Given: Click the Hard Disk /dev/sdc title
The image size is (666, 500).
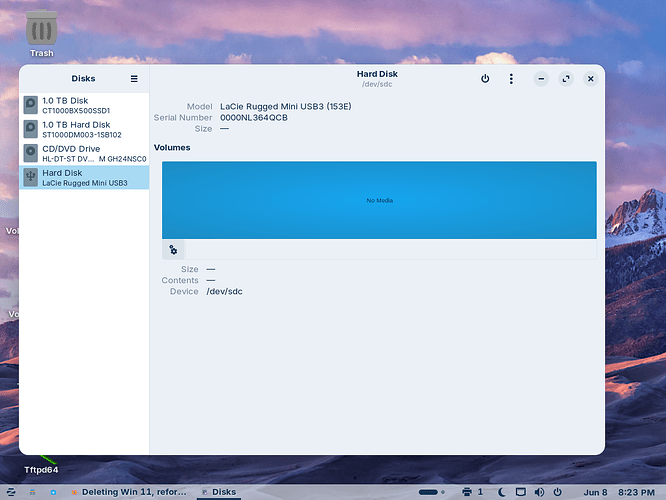Looking at the screenshot, I should pos(377,79).
